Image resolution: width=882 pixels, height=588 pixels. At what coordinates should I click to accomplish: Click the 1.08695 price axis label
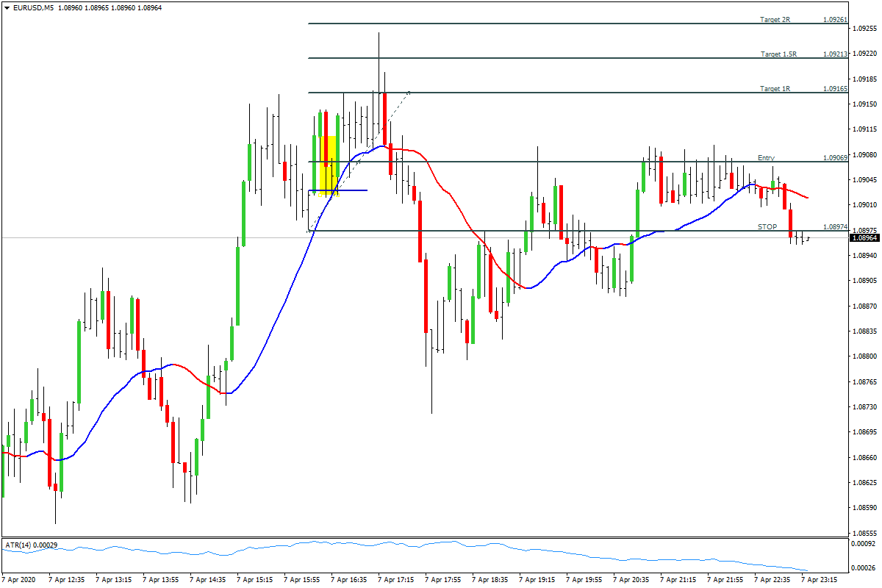click(865, 432)
